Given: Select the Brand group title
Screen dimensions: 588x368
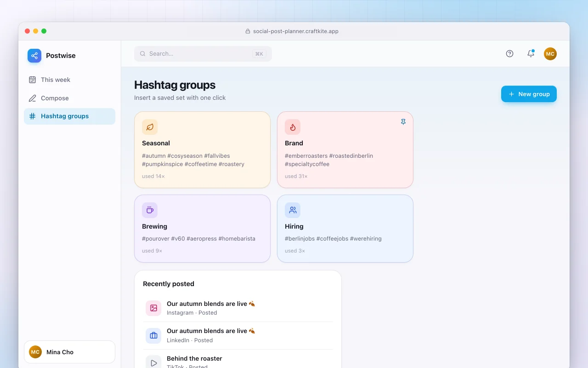Looking at the screenshot, I should pyautogui.click(x=294, y=143).
